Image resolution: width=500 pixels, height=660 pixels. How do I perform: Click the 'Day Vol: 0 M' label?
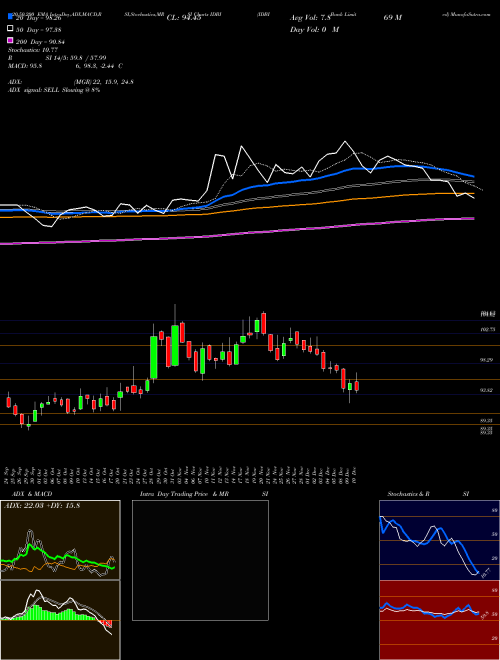[314, 29]
